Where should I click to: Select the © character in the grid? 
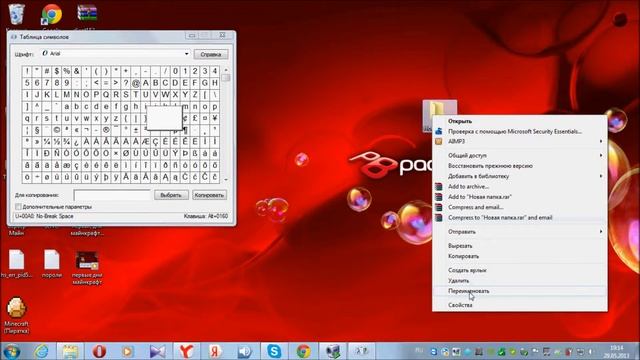pos(57,130)
